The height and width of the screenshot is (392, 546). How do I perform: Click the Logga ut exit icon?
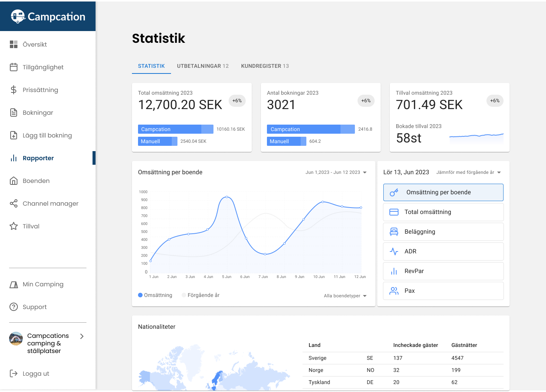14,373
